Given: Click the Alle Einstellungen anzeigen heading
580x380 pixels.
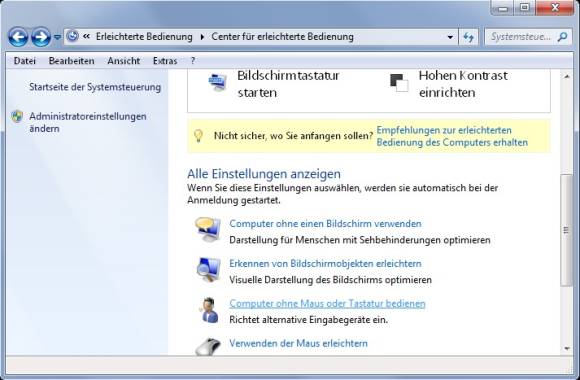Looking at the screenshot, I should [264, 174].
